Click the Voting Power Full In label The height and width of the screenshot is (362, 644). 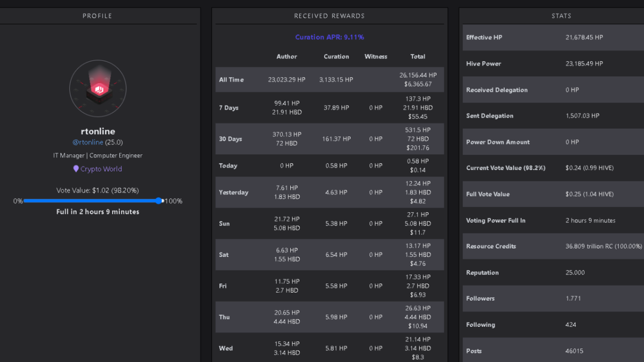click(x=496, y=220)
